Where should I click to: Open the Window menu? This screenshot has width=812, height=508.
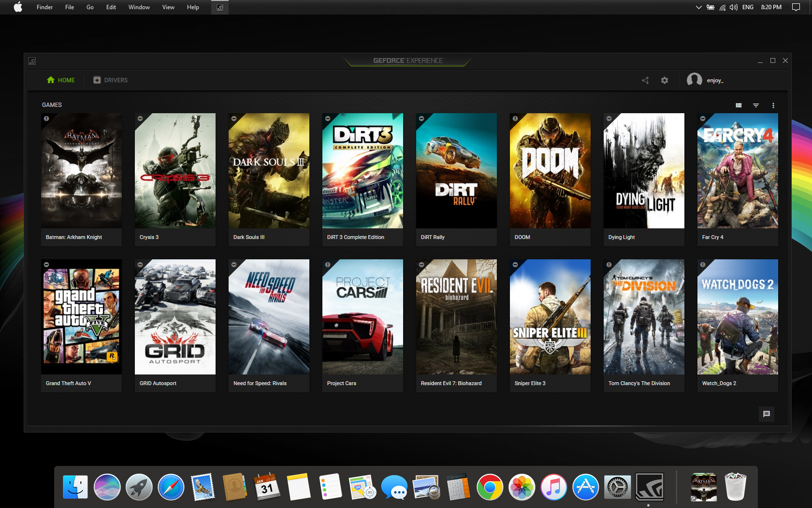[139, 7]
